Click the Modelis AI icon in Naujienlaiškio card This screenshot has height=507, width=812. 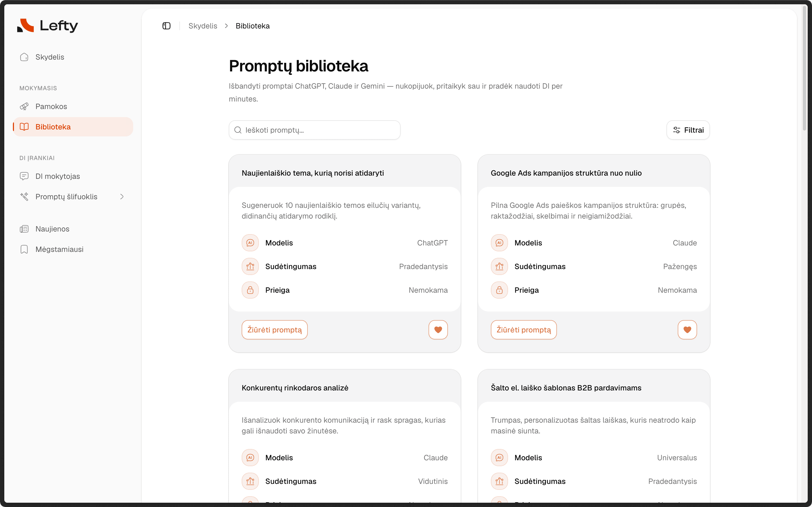pyautogui.click(x=250, y=243)
